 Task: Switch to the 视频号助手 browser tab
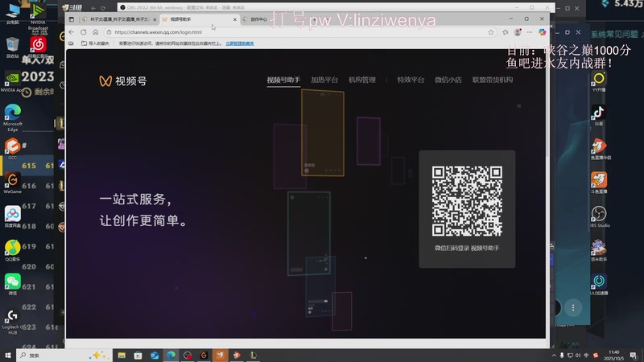[198, 19]
